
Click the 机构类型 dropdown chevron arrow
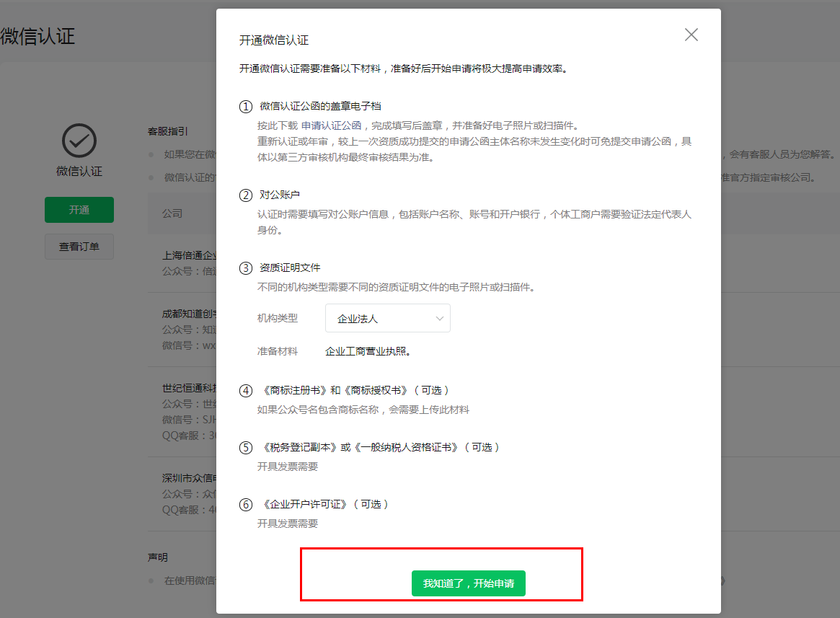[x=439, y=319]
